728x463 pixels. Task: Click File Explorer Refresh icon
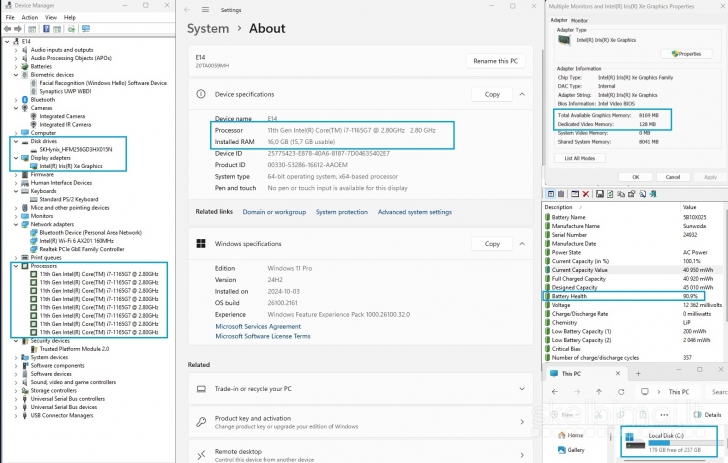coord(621,392)
